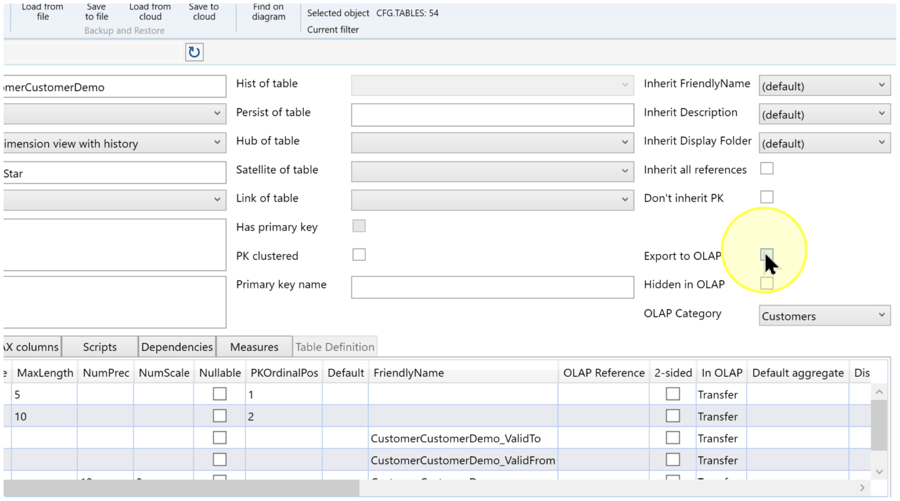Click Transfer cell in first grid row
This screenshot has width=900, height=501.
[721, 395]
